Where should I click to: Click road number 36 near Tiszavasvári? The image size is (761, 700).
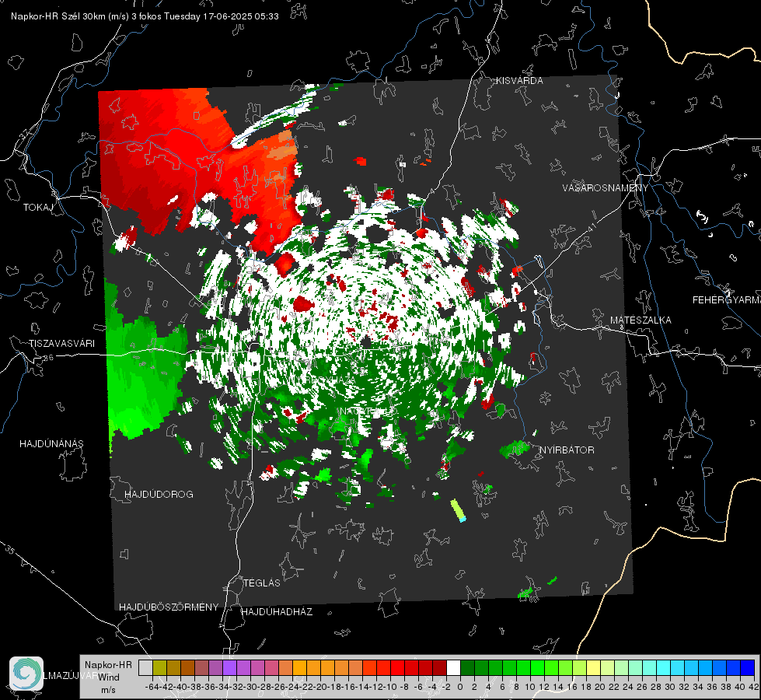coord(48,358)
